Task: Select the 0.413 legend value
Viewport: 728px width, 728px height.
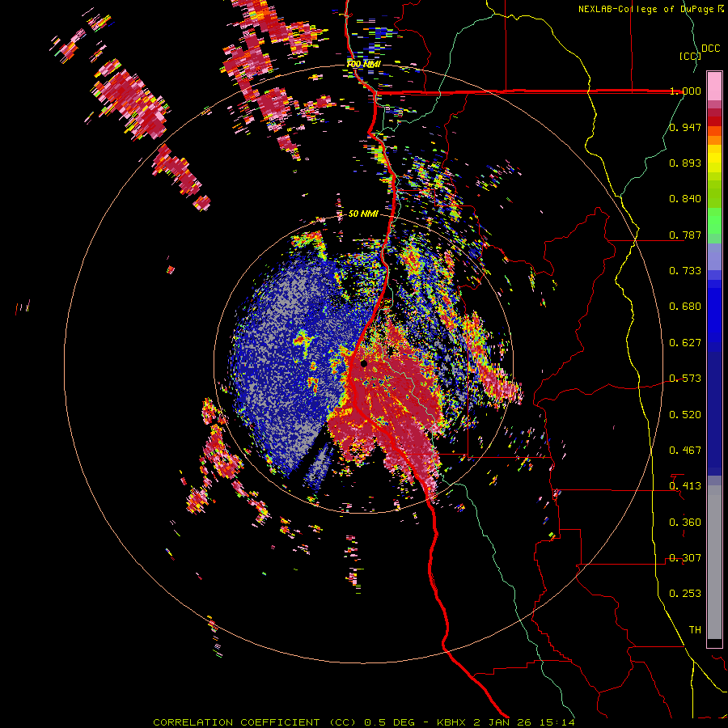Action: click(685, 486)
